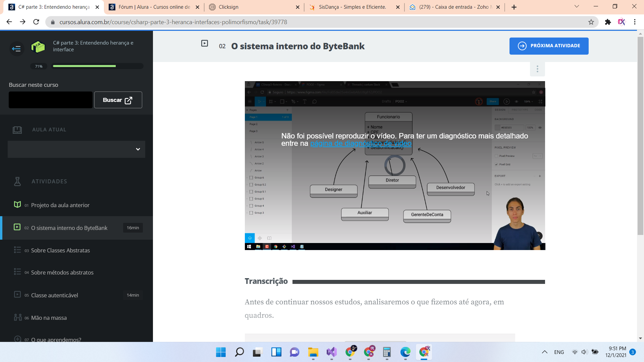This screenshot has height=362, width=644.
Task: Bookmark this page with the star icon
Action: point(591,22)
